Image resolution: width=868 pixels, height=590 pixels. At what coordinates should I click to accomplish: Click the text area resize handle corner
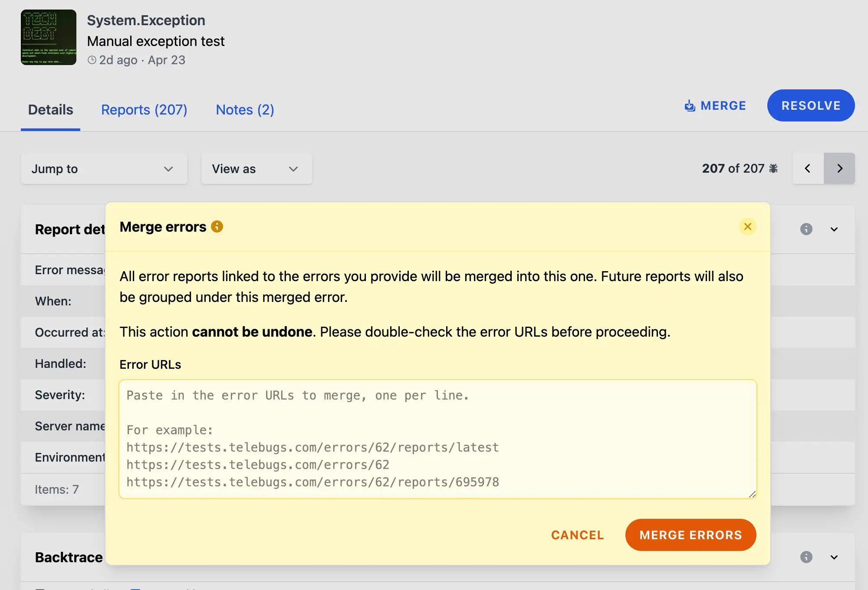(x=752, y=494)
